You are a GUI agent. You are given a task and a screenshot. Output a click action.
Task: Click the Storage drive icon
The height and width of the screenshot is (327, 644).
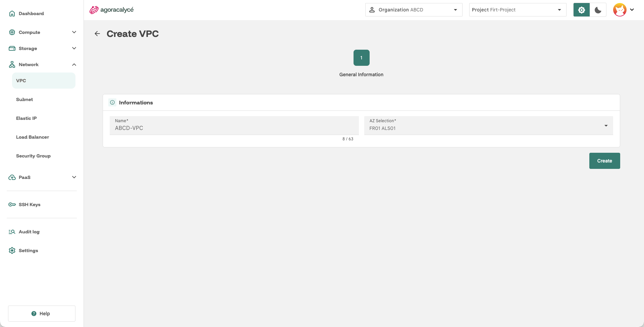(x=12, y=48)
